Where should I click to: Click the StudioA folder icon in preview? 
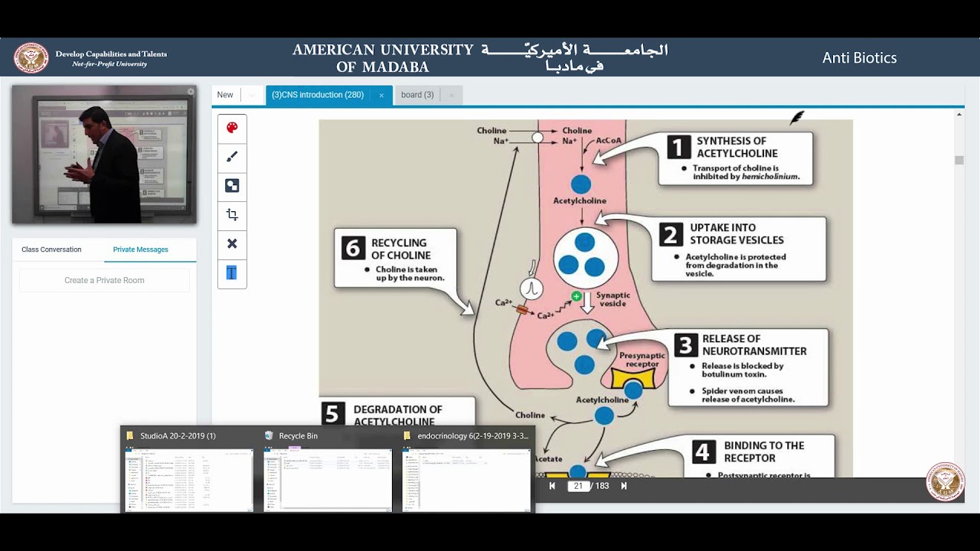(130, 435)
